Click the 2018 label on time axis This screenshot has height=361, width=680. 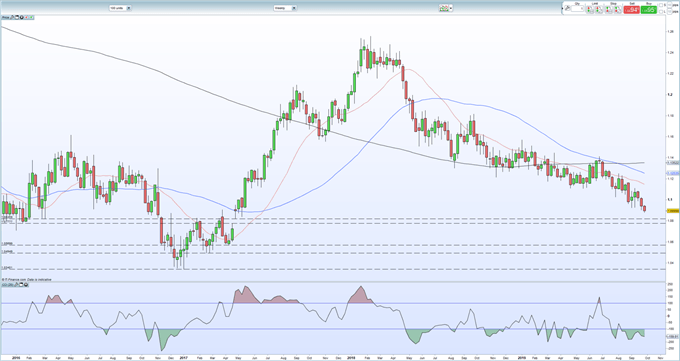point(352,358)
